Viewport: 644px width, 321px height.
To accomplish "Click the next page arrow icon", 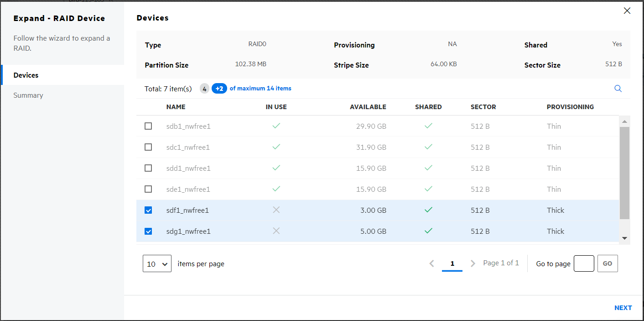I will pyautogui.click(x=473, y=263).
